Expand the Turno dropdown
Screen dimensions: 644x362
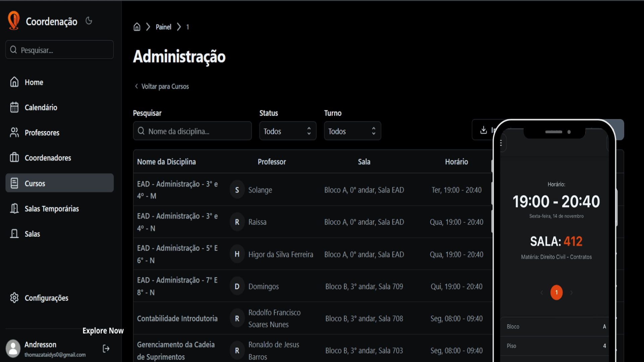352,131
